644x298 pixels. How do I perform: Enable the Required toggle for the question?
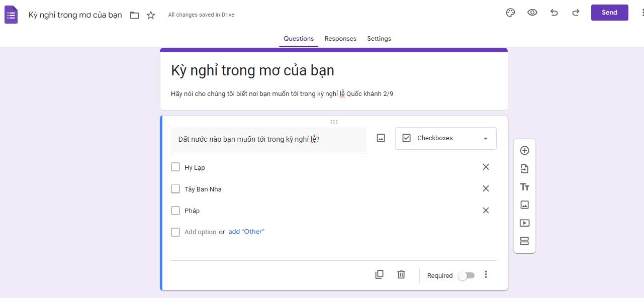click(x=466, y=275)
